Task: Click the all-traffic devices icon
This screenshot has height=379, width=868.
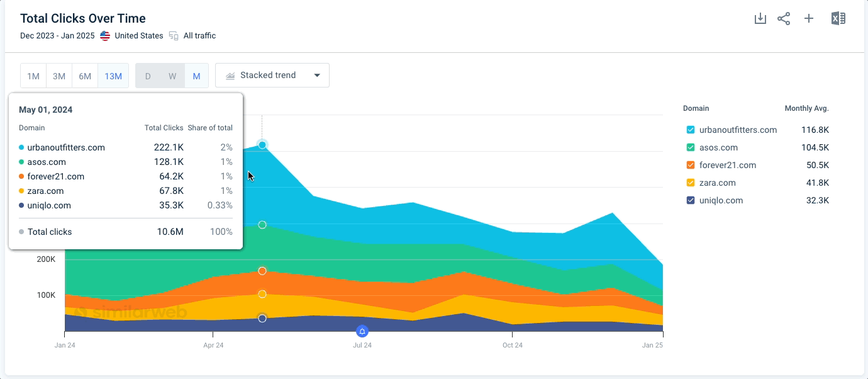Action: 174,36
